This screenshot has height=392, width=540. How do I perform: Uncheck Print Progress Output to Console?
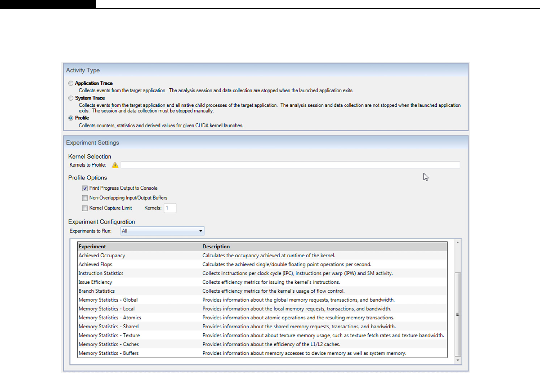[85, 188]
